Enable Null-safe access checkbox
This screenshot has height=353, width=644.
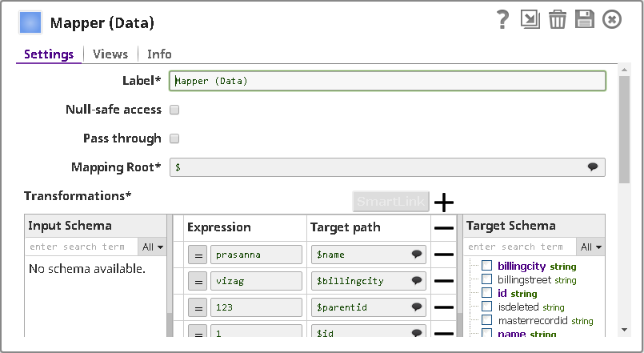(174, 110)
